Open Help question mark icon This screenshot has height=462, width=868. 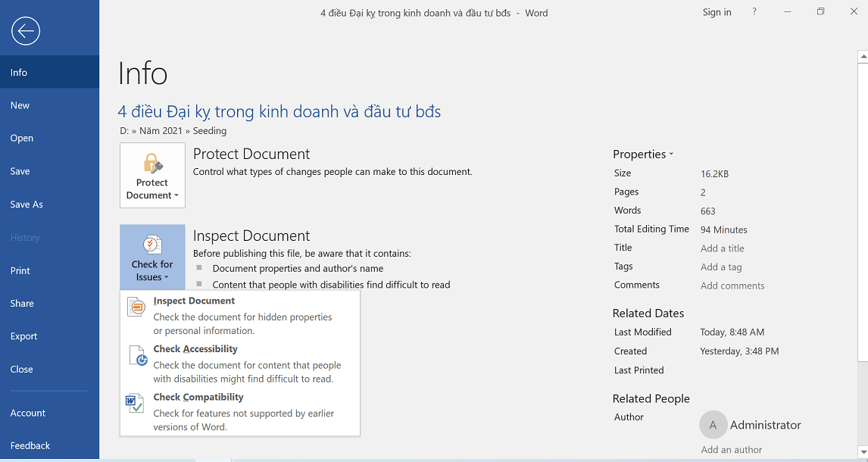point(754,11)
